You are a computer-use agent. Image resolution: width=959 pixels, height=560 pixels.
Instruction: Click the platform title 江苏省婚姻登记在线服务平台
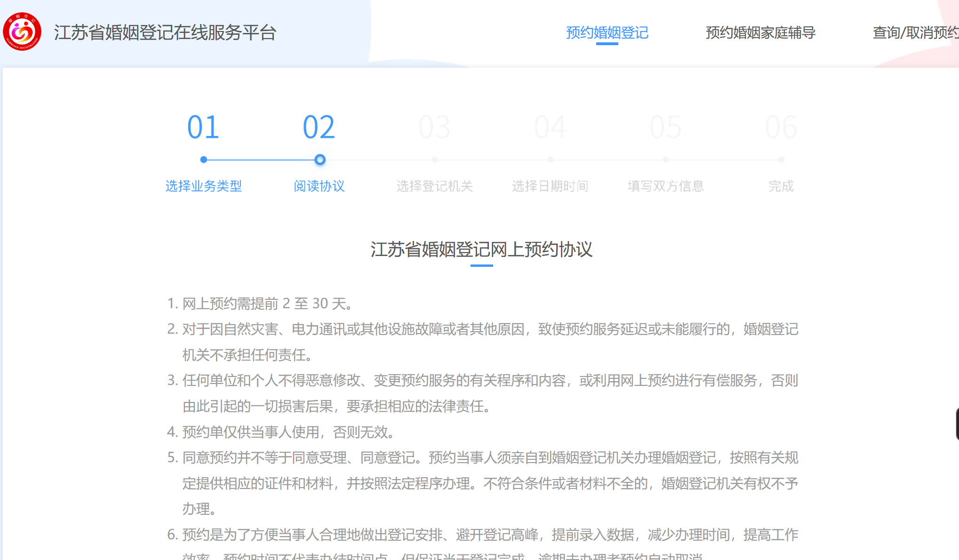(165, 32)
